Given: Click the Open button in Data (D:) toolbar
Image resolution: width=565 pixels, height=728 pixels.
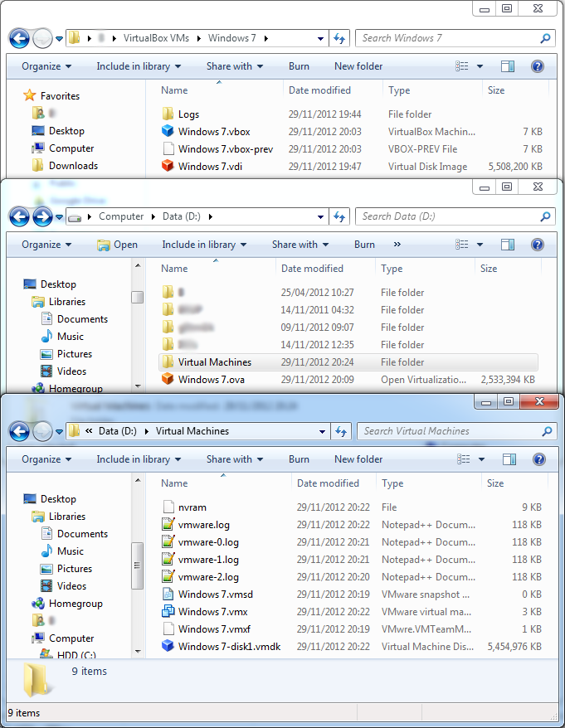Looking at the screenshot, I should click(117, 245).
